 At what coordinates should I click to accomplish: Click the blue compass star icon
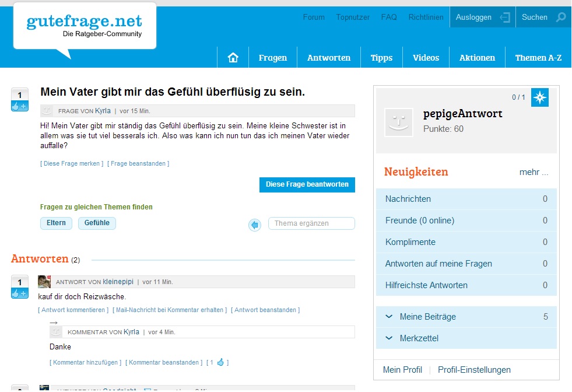click(x=540, y=97)
